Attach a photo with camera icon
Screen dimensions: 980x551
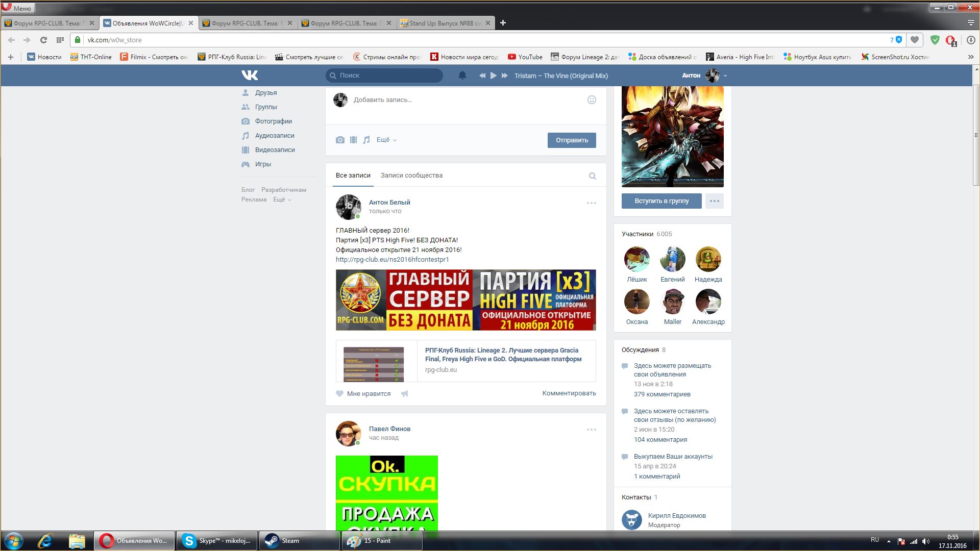340,140
